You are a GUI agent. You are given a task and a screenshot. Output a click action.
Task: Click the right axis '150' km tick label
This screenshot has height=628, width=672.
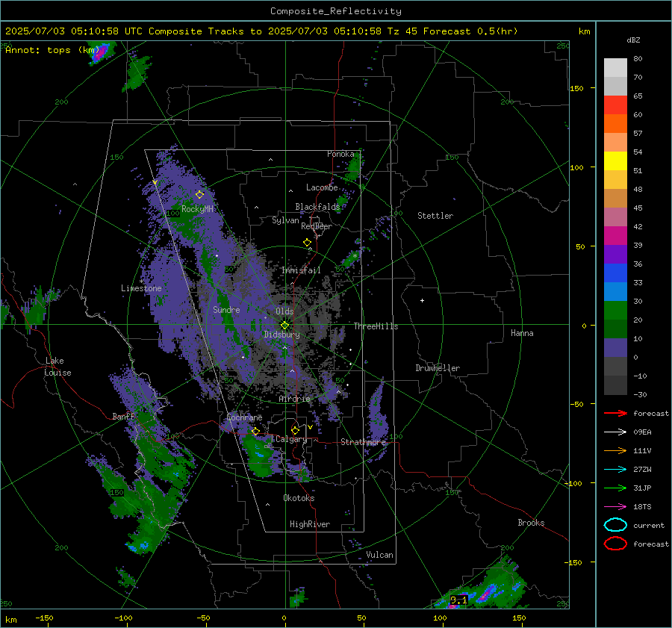[577, 88]
